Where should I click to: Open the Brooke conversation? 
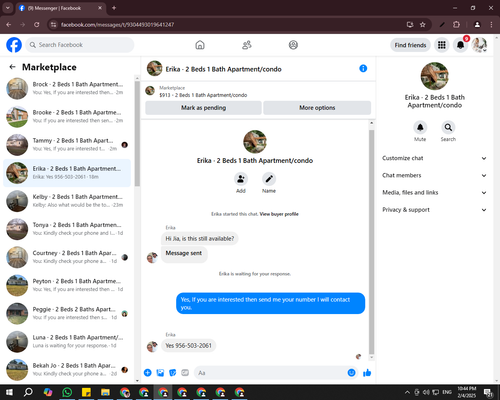67,117
